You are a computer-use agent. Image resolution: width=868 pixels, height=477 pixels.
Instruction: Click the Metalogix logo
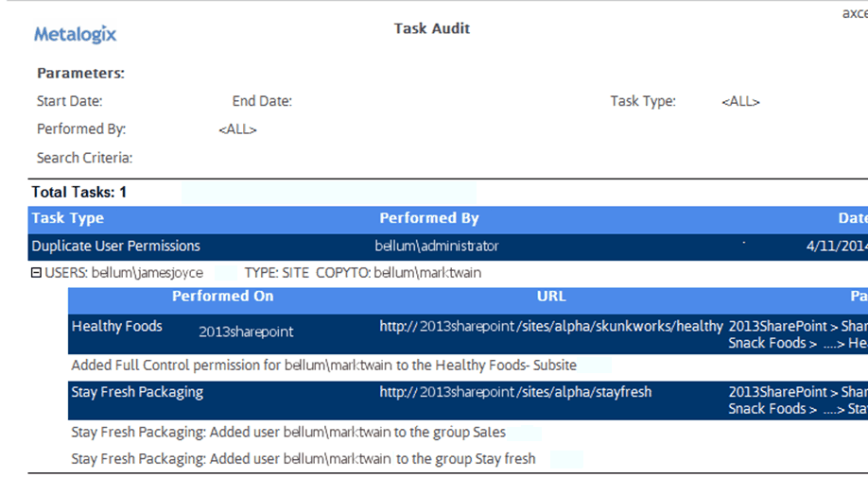pyautogui.click(x=75, y=34)
